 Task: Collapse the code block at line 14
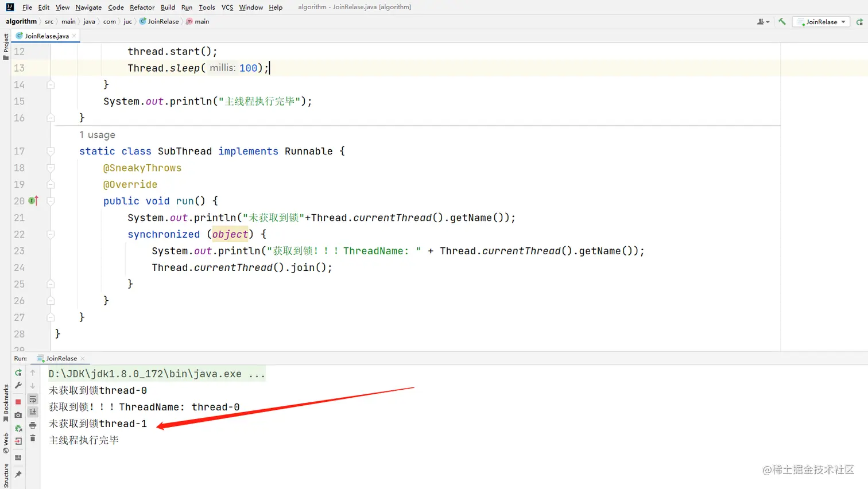(x=51, y=84)
